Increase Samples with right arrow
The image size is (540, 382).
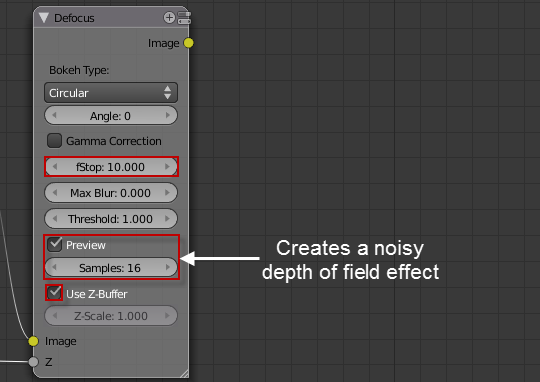click(168, 268)
